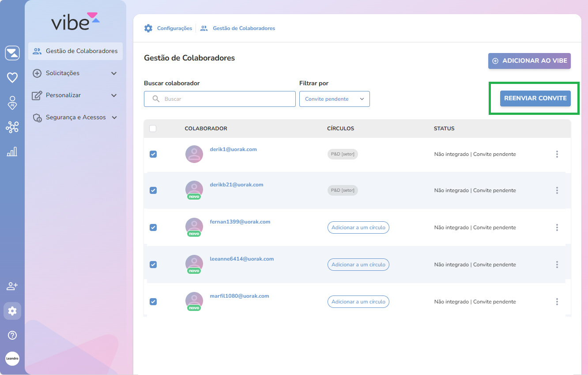Click the help question mark icon
Image resolution: width=588 pixels, height=375 pixels.
[12, 335]
